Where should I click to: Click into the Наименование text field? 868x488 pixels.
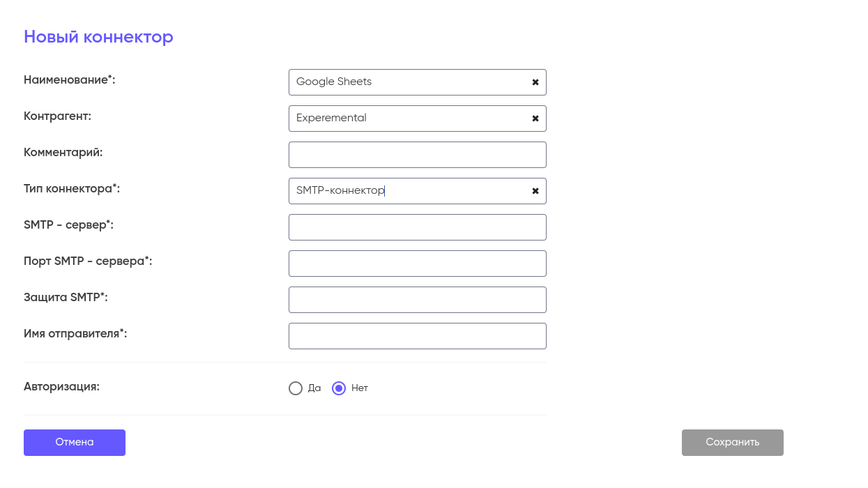408,82
